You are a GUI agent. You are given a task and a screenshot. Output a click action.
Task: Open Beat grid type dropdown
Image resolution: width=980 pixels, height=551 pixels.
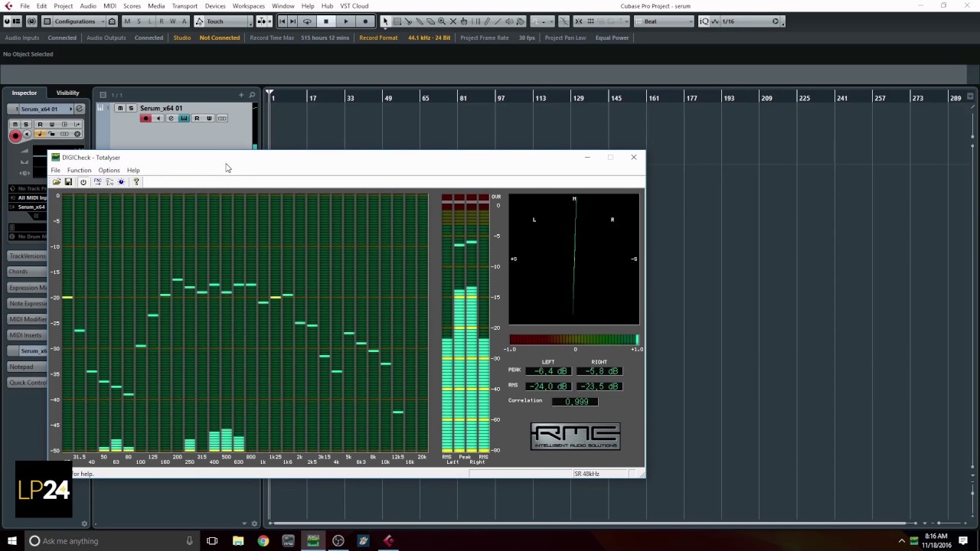pos(664,21)
